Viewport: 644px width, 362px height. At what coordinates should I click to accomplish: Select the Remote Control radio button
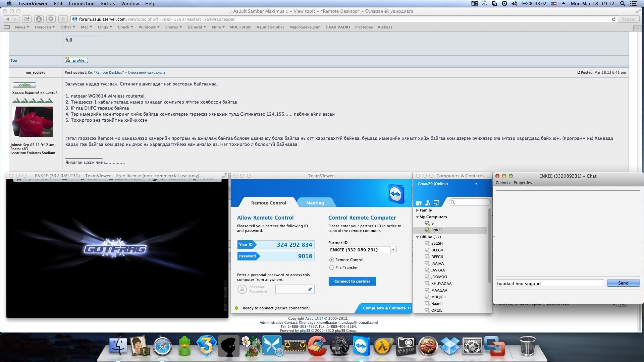click(332, 260)
